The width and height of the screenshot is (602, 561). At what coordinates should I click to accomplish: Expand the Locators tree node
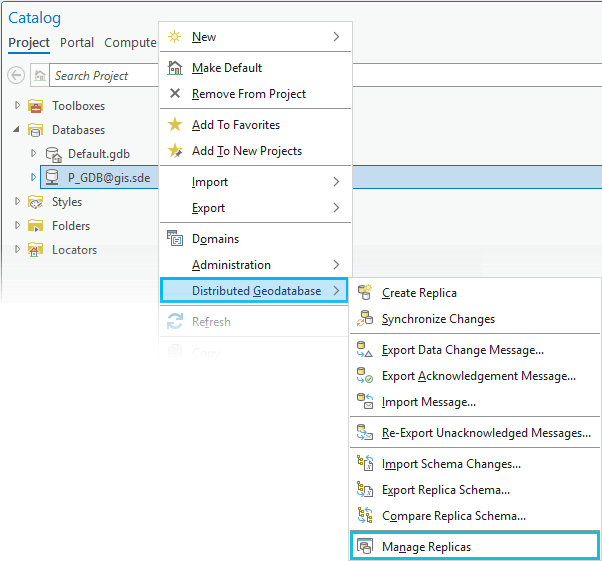(x=17, y=249)
